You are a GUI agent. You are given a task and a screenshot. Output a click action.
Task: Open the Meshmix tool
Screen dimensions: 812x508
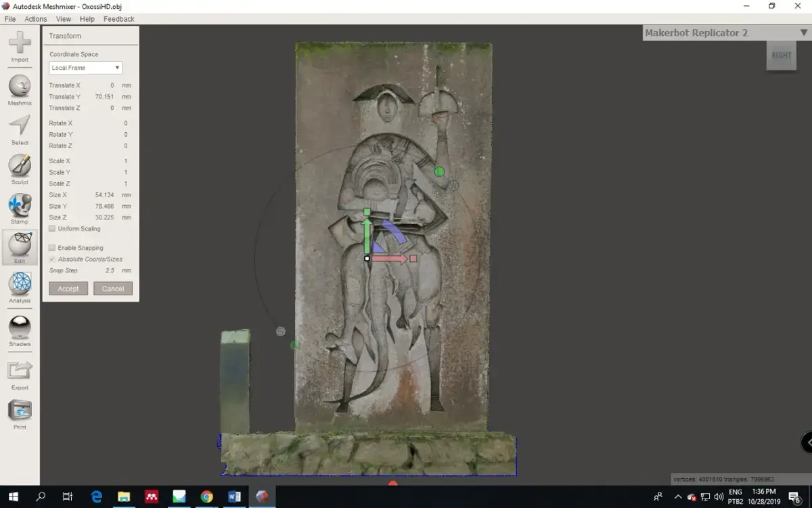tap(20, 87)
